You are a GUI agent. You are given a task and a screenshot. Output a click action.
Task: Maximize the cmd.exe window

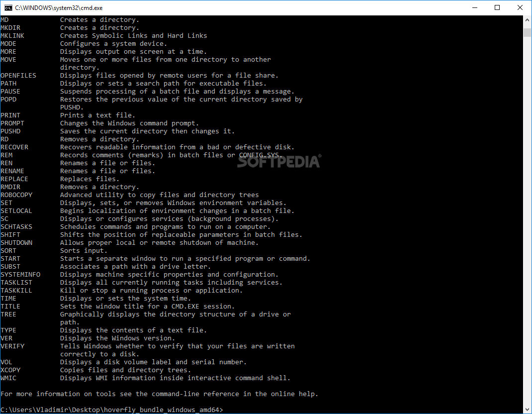(x=497, y=7)
